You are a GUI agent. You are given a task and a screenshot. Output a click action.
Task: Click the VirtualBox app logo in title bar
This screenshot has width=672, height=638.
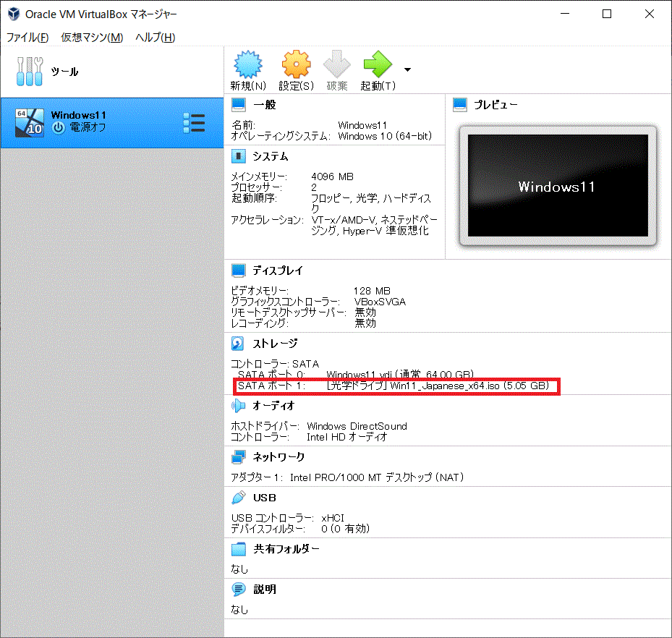tap(14, 14)
